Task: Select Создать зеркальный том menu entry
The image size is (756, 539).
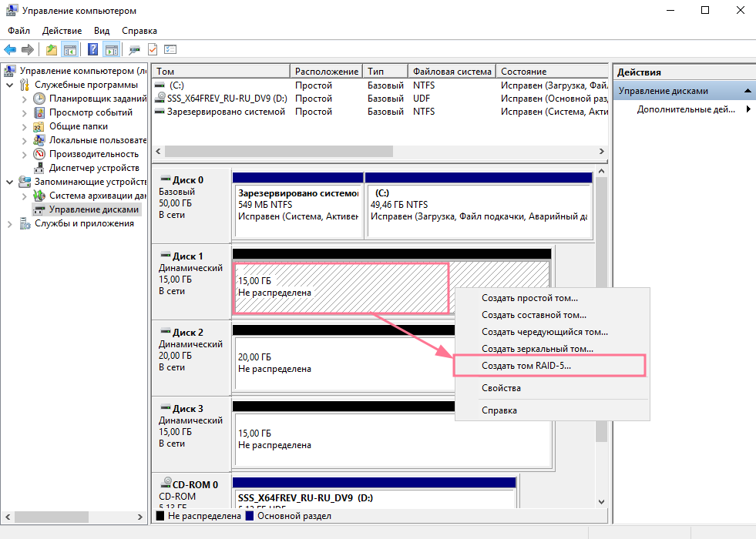Action: (x=536, y=349)
